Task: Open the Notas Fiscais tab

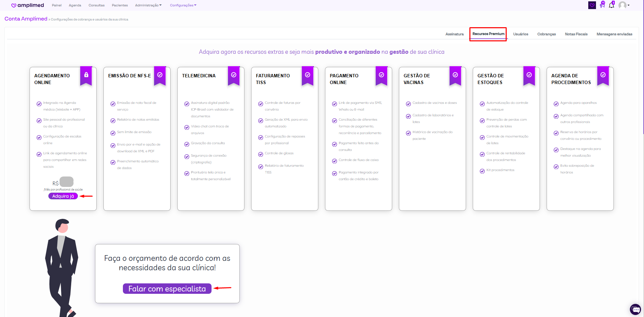Action: (576, 34)
